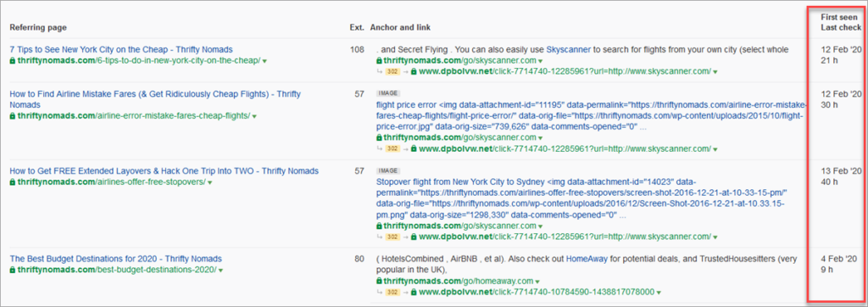Viewport: 868px width, 307px height.
Task: Click the '40 h' last check value
Action: pyautogui.click(x=829, y=181)
